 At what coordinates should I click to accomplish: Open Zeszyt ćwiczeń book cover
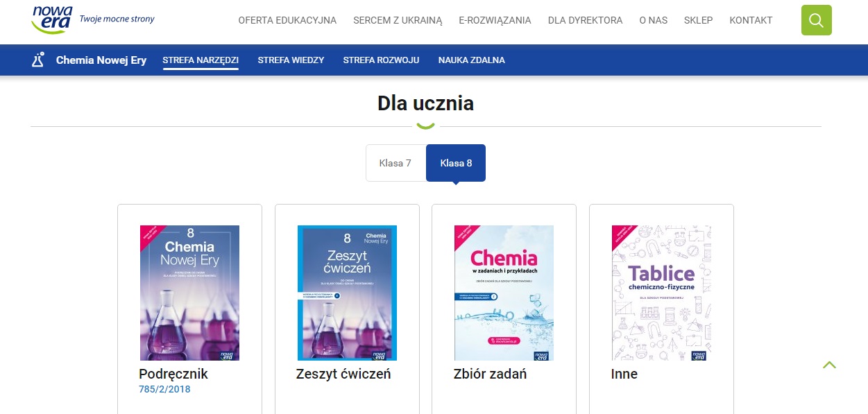tap(347, 293)
